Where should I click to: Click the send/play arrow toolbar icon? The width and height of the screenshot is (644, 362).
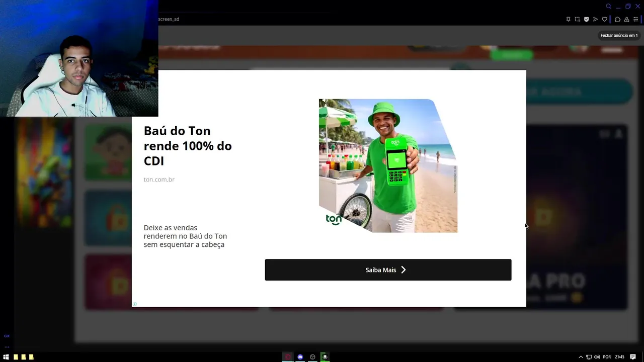[595, 20]
